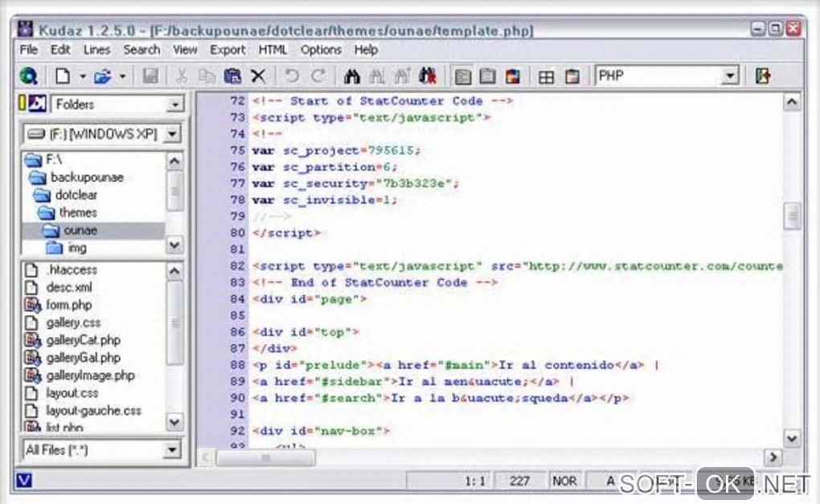The height and width of the screenshot is (504, 820).
Task: Click the table grid icon
Action: coord(546,77)
